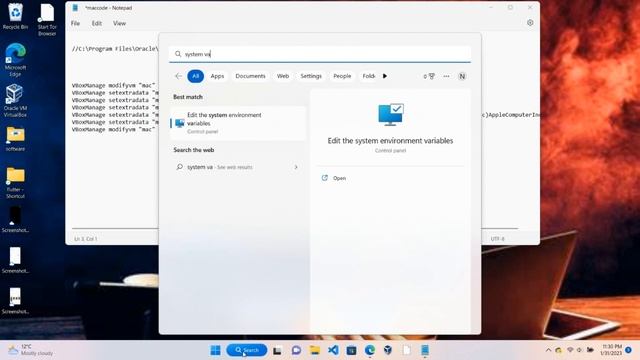Launch Microsoft Edge from the desktop

point(15,60)
